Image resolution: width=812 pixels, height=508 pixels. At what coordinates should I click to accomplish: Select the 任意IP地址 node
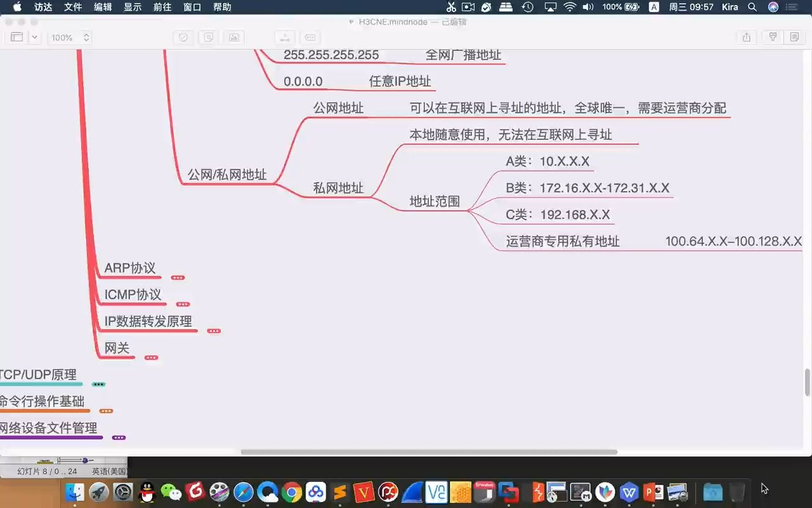click(x=400, y=81)
